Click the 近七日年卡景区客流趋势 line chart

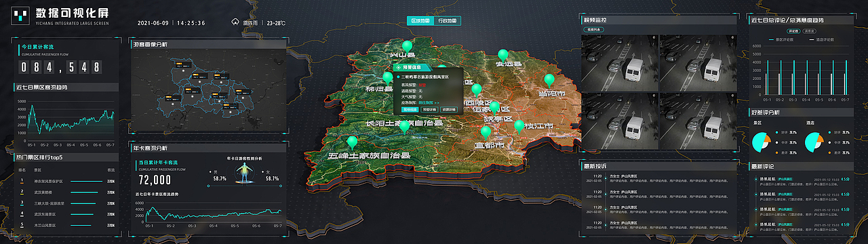tap(209, 213)
